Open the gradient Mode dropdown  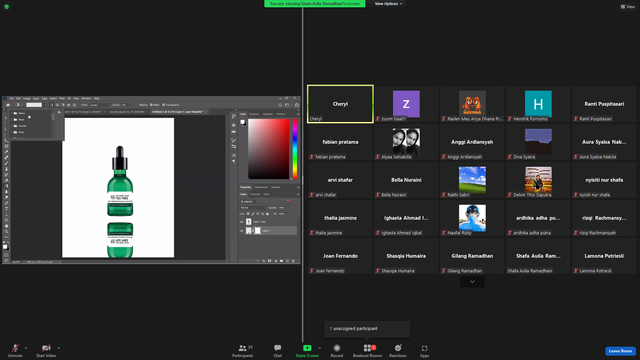click(x=100, y=105)
